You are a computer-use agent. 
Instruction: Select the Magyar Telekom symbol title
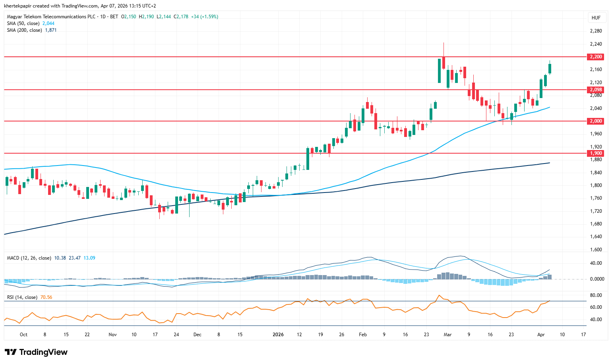[x=51, y=17]
